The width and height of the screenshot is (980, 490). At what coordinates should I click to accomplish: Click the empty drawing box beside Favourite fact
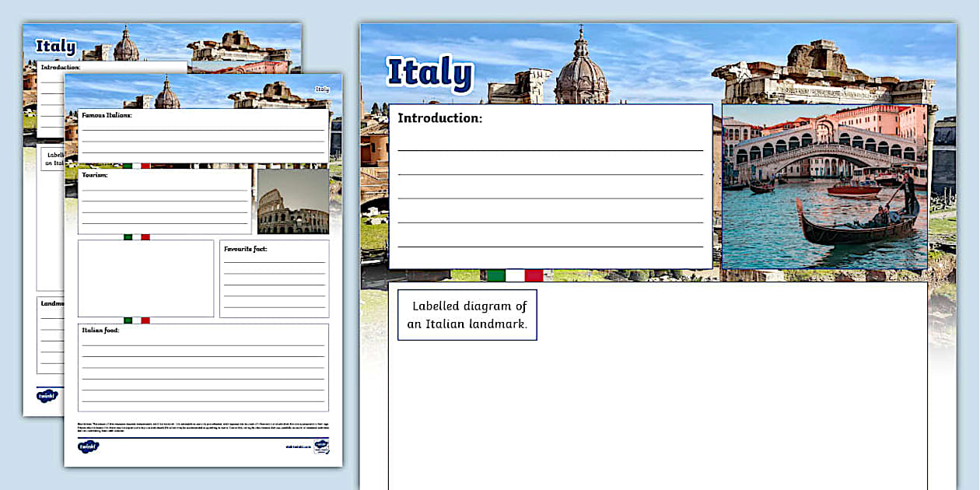point(145,278)
